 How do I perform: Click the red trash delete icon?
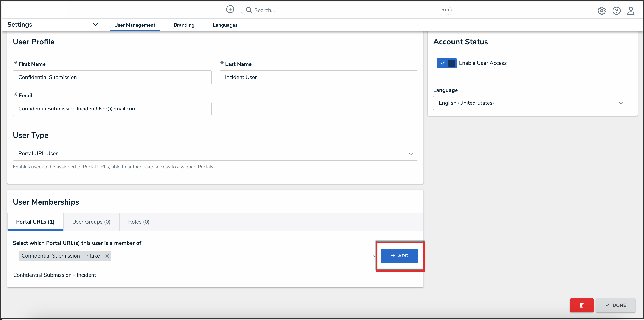click(582, 305)
